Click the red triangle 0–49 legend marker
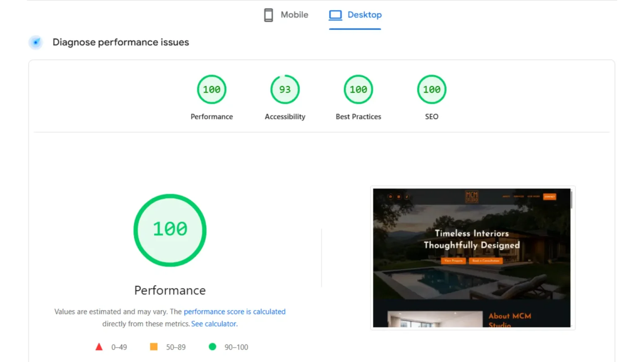Image resolution: width=644 pixels, height=362 pixels. coord(99,347)
